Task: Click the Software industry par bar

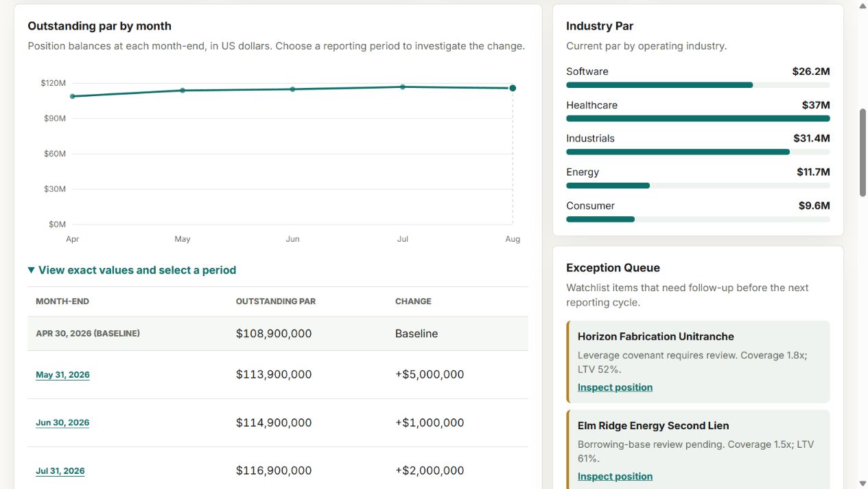Action: [698, 85]
